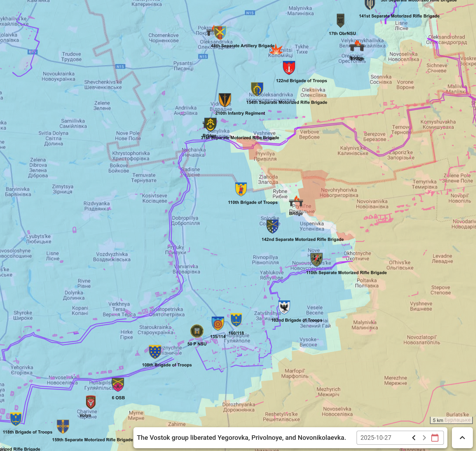
Task: Open the 159th Separate Motorized Rifle Brigade marker
Action: pos(63,427)
